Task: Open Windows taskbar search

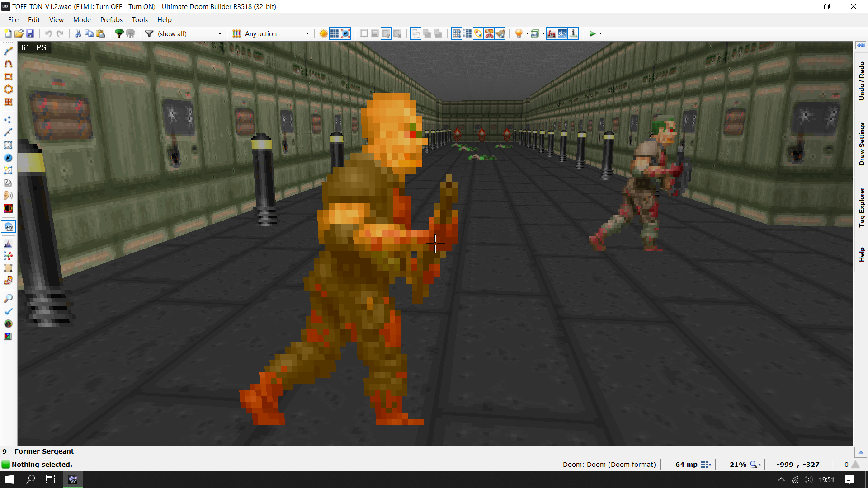Action: [x=30, y=479]
